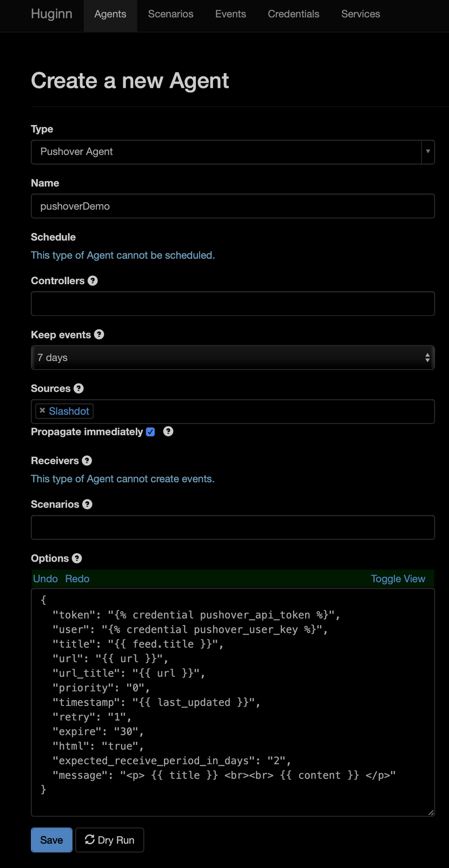Show Sources help tooltip icon
Viewport: 449px width, 868px height.
click(78, 388)
